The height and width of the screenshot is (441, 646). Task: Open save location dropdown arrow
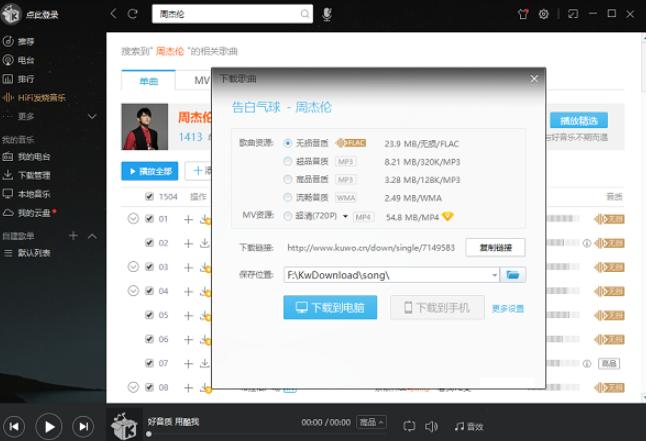494,275
